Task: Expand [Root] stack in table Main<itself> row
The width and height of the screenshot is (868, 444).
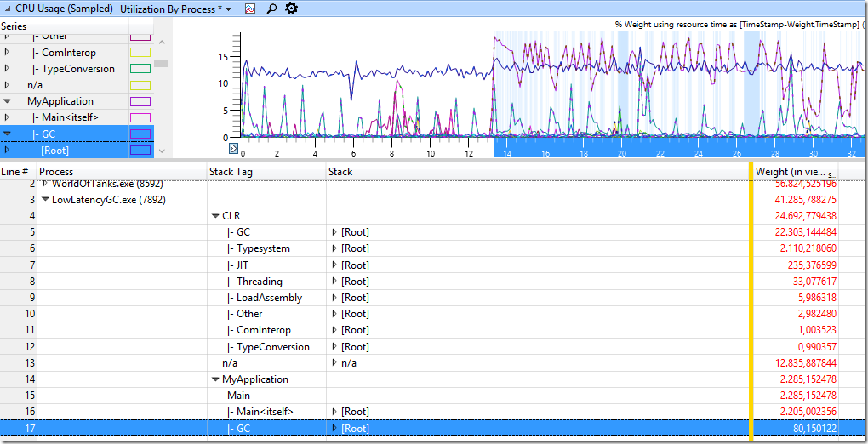Action: pos(334,412)
